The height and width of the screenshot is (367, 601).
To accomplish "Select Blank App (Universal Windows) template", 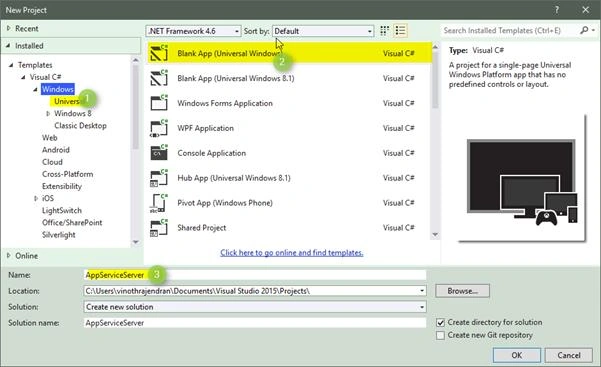I will [x=290, y=53].
